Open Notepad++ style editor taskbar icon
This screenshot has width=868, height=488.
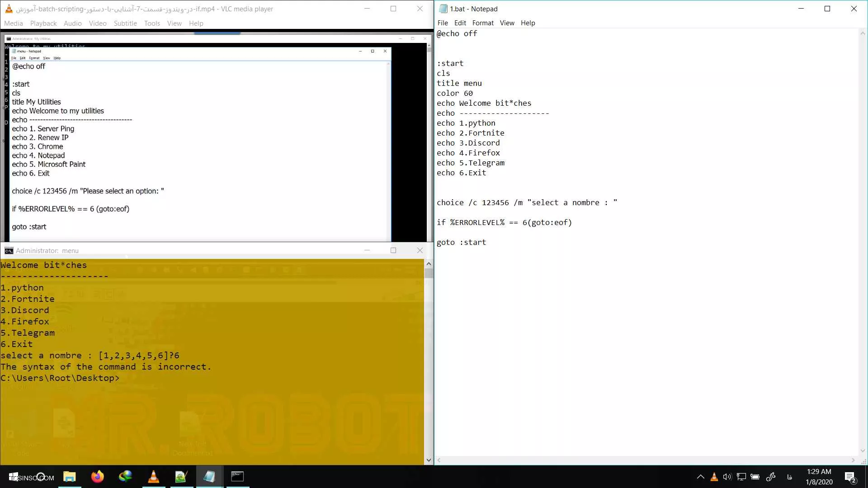181,477
